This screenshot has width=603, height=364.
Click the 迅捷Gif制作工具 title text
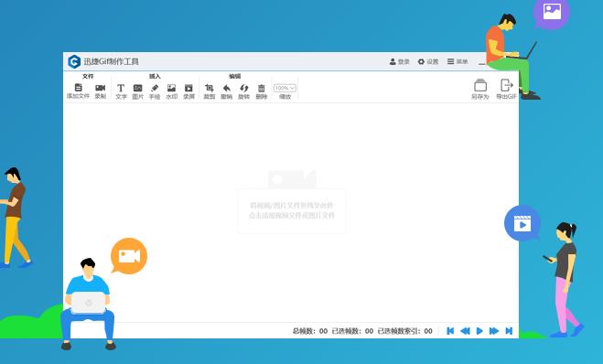coord(111,61)
